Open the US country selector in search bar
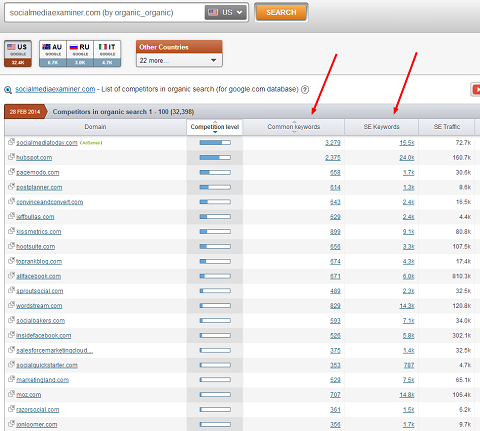This screenshot has width=480, height=431. coord(225,13)
